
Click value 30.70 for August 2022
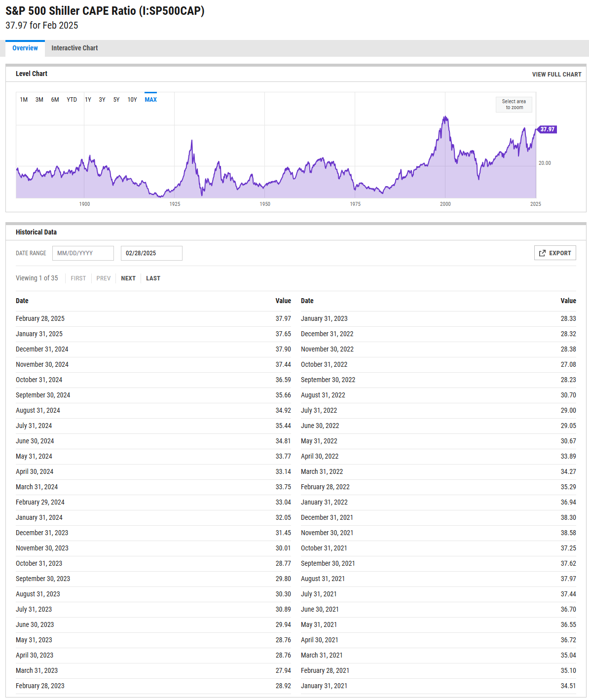568,395
